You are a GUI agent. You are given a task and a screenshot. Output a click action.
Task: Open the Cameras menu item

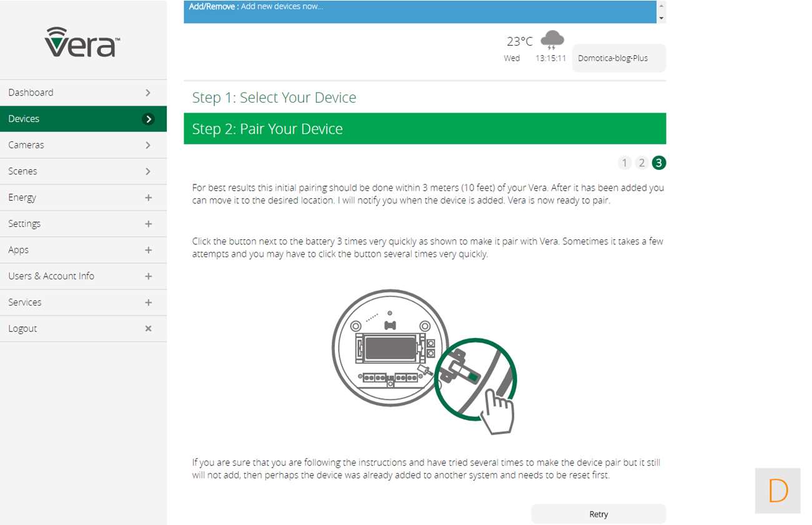[83, 145]
